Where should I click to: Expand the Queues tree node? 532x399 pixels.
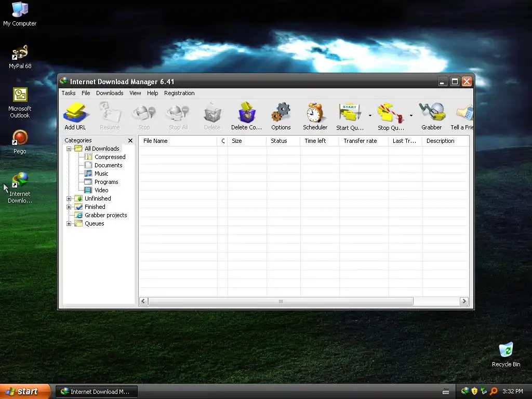coord(69,223)
